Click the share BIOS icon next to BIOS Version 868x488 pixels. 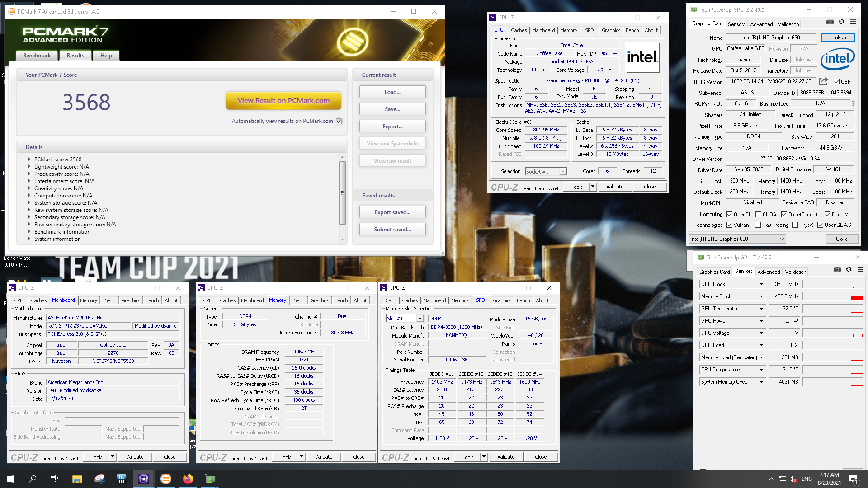pos(823,81)
